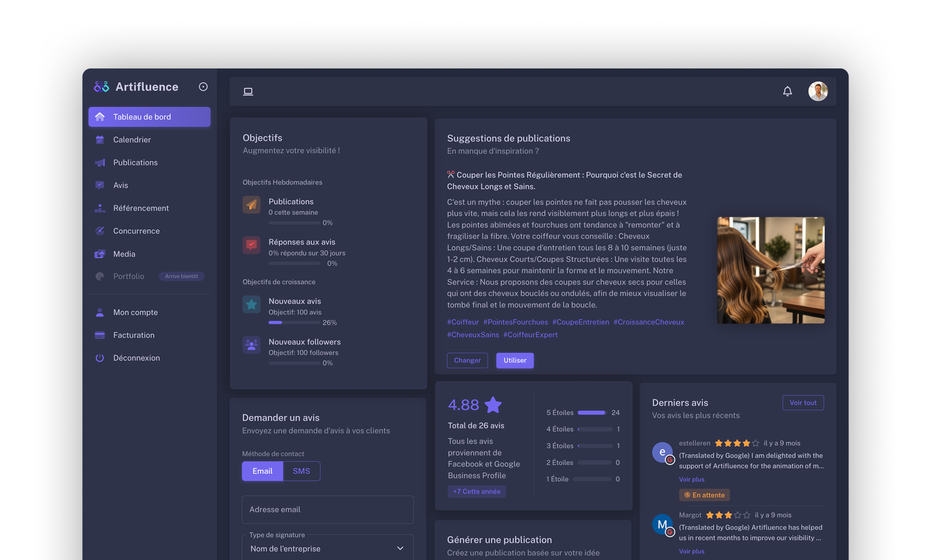Expand Margot's review with Voir plus
The width and height of the screenshot is (927, 560).
(691, 551)
